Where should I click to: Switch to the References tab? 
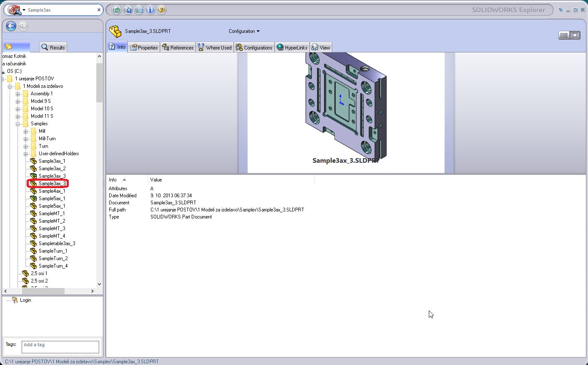pos(178,47)
